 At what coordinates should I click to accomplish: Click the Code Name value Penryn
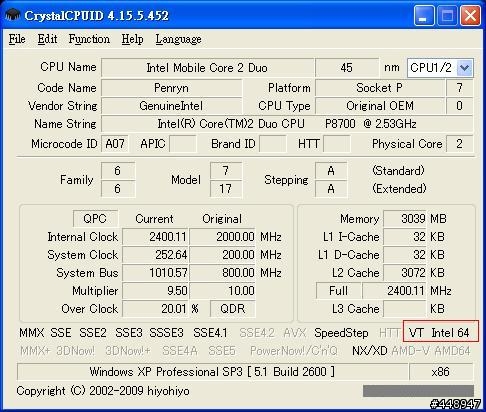pyautogui.click(x=171, y=88)
